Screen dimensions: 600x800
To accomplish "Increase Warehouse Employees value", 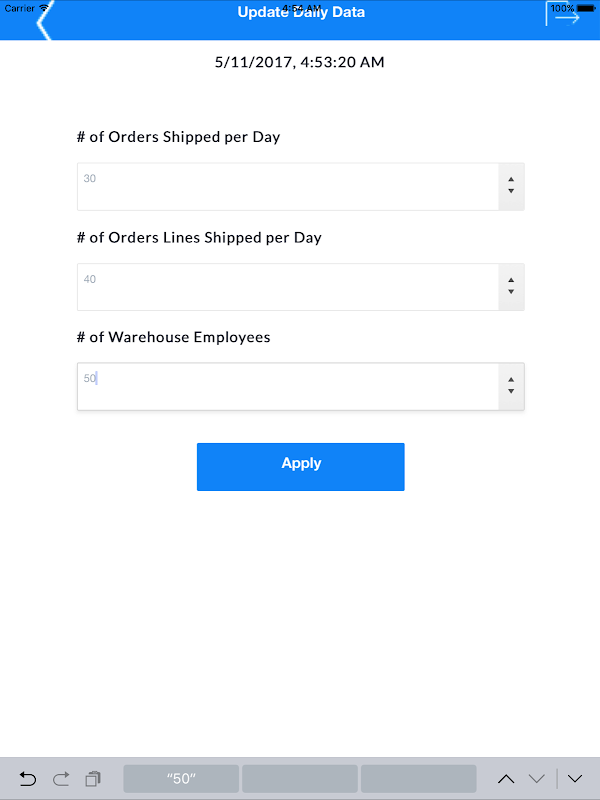I will 511,379.
